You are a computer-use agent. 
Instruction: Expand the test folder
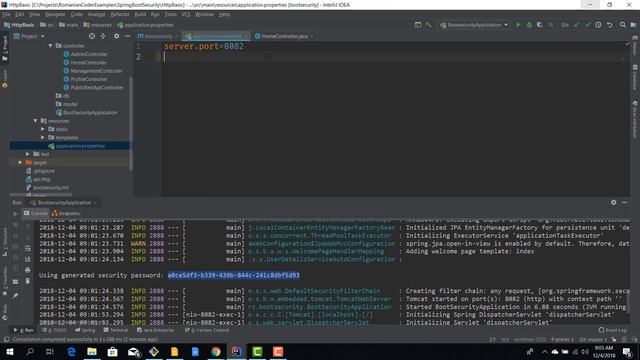[28, 154]
